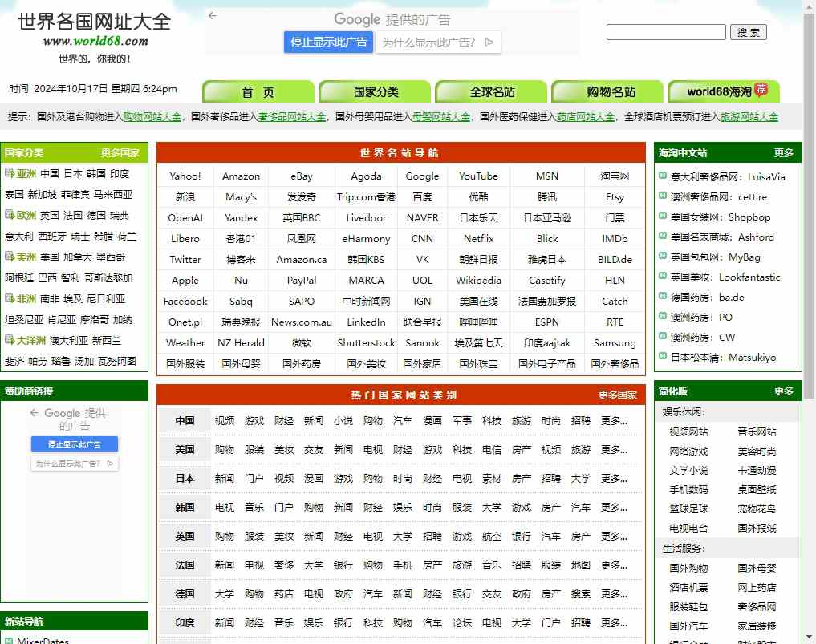This screenshot has height=644, width=816.
Task: Click the page icon beside 亚洲
Action: [10, 172]
